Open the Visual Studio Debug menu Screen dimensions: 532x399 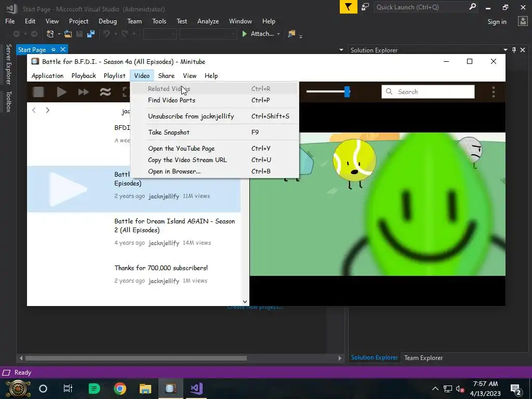(108, 21)
